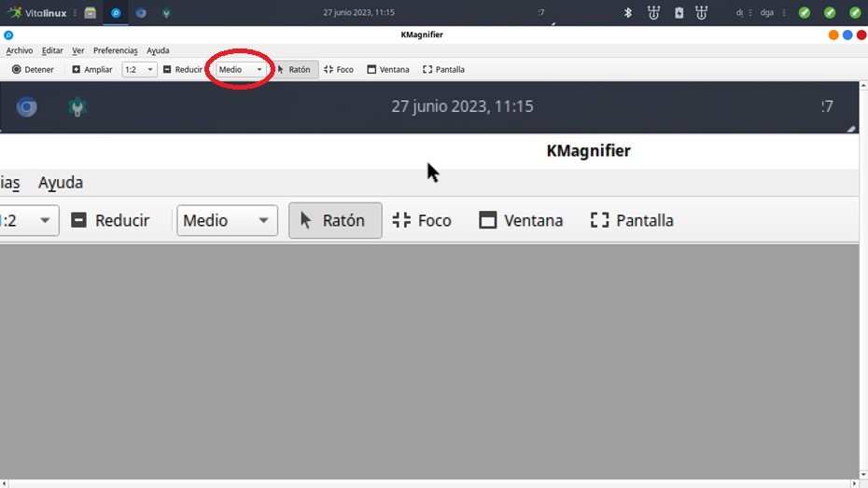Select the KMagnifier taskbar icon in top panel
The image size is (868, 488).
tap(116, 13)
